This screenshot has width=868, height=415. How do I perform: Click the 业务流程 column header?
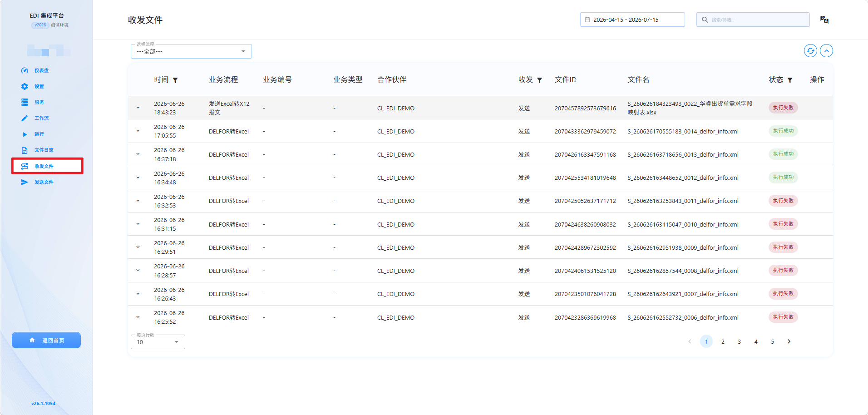tap(223, 79)
